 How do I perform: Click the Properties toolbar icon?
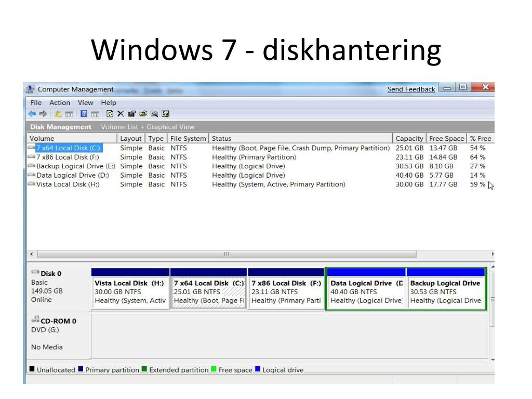[x=132, y=114]
